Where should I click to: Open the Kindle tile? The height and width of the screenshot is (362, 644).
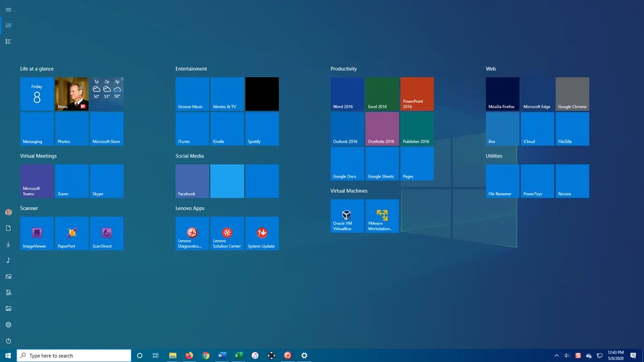coord(227,129)
